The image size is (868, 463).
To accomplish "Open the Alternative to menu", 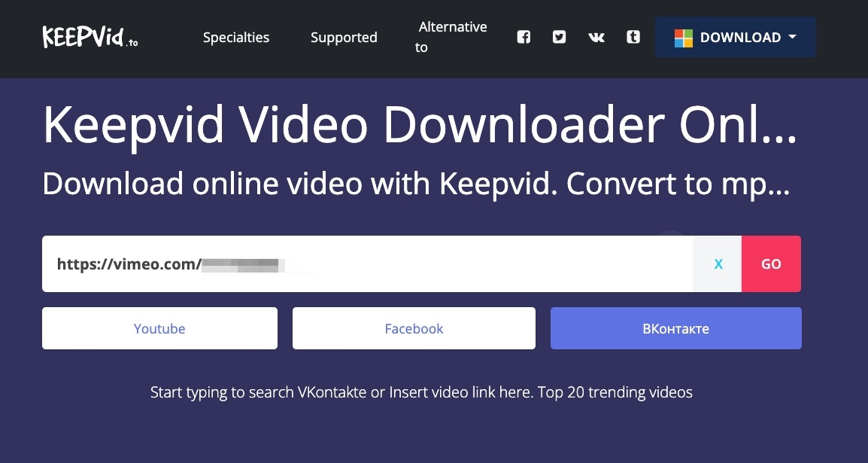I will 451,37.
